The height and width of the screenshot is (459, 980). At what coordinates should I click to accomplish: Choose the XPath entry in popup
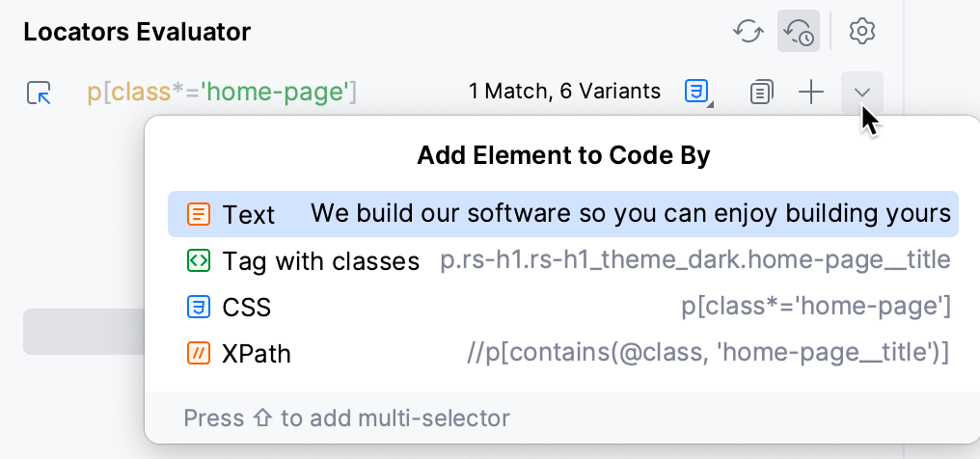coord(563,354)
